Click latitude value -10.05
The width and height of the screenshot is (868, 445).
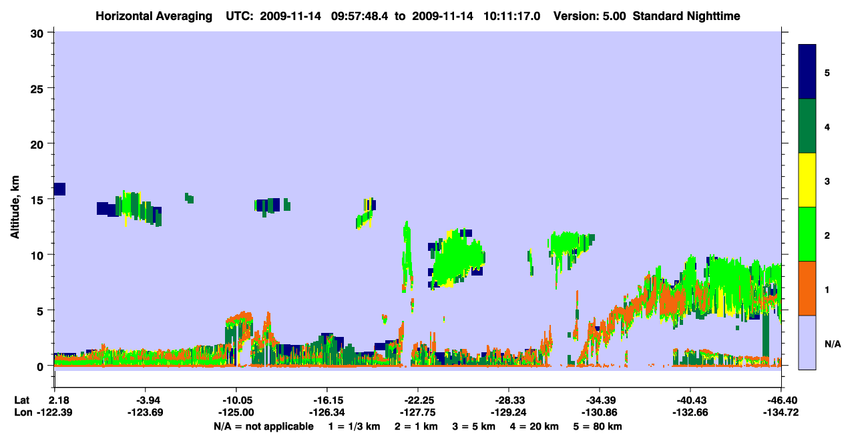pyautogui.click(x=236, y=400)
